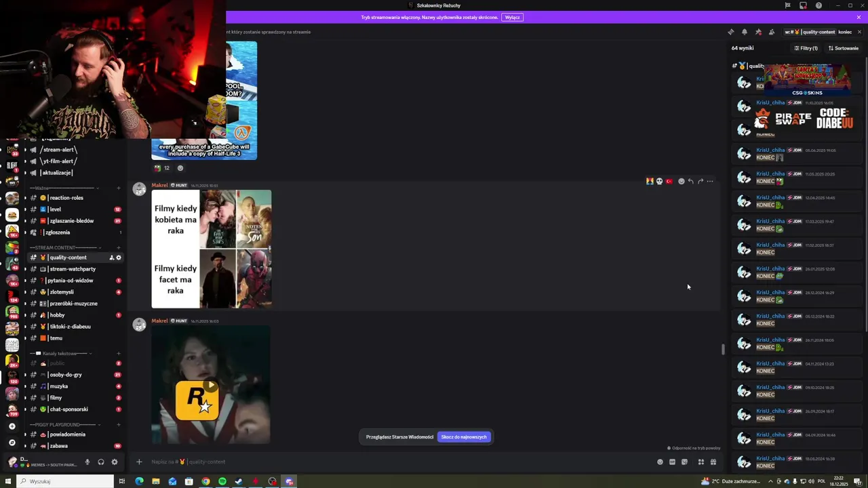Open Sortowanie sorting dropdown
The height and width of the screenshot is (488, 868).
(843, 48)
